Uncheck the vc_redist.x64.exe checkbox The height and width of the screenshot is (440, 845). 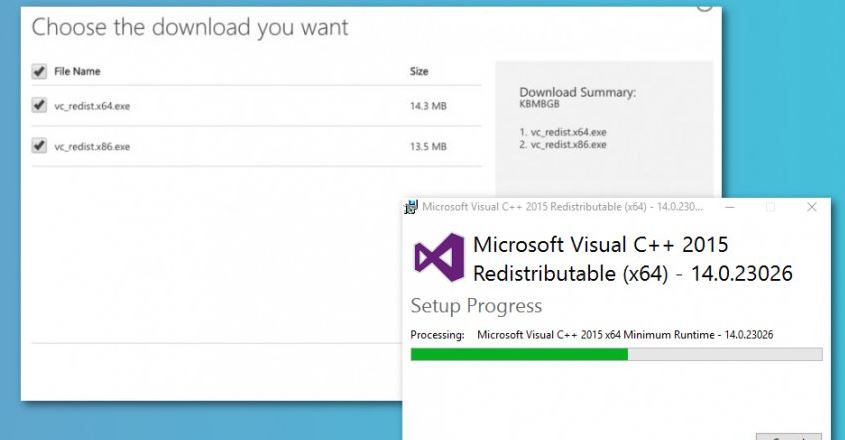click(x=39, y=105)
